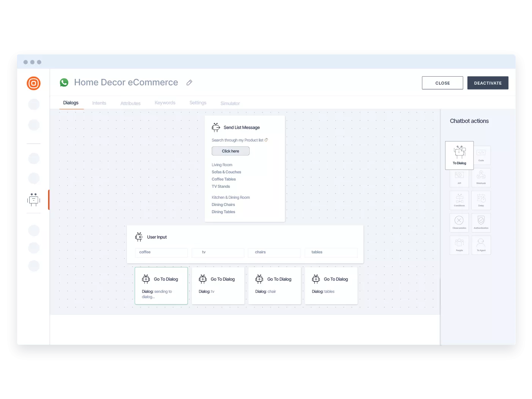Select the To Dialog chatbot action
Viewport: 532px width, 399px height.
pyautogui.click(x=459, y=155)
